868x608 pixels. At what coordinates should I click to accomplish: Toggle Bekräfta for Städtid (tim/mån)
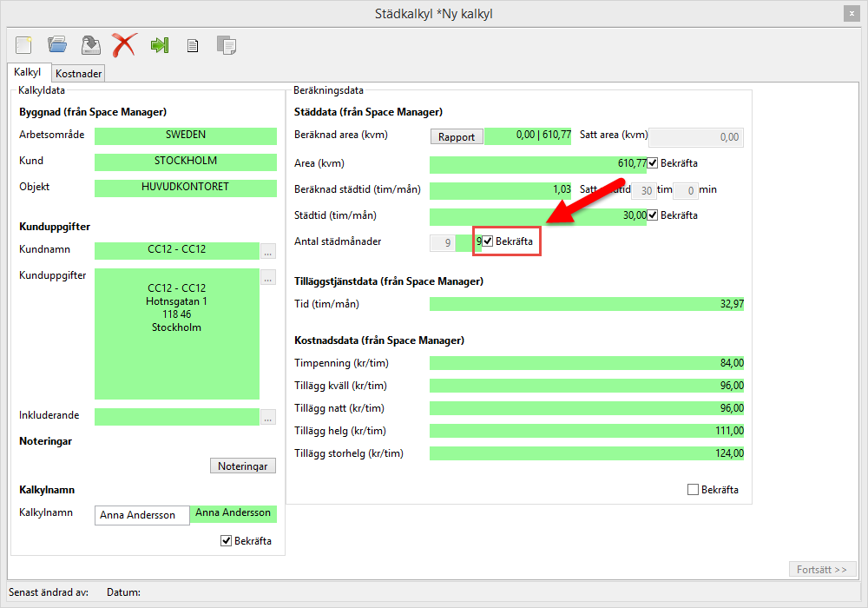653,215
